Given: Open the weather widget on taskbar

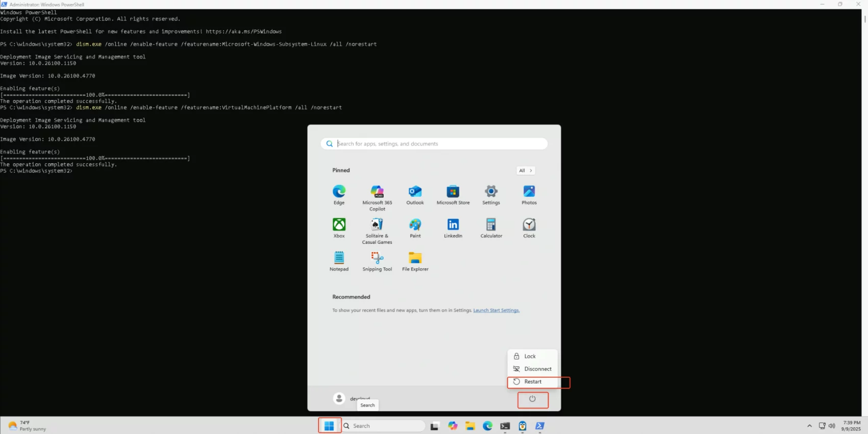Looking at the screenshot, I should click(27, 426).
